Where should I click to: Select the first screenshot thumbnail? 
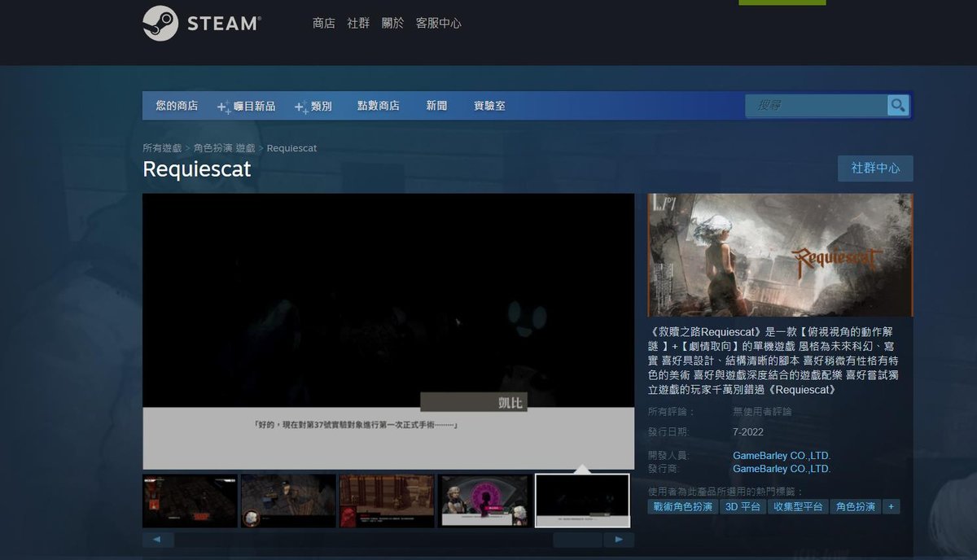(x=190, y=501)
